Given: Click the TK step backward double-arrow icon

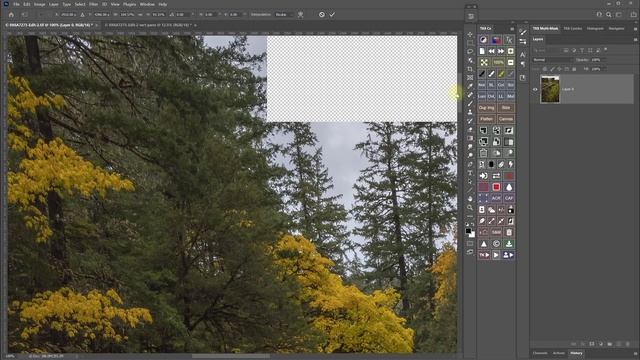Looking at the screenshot, I should [491, 51].
